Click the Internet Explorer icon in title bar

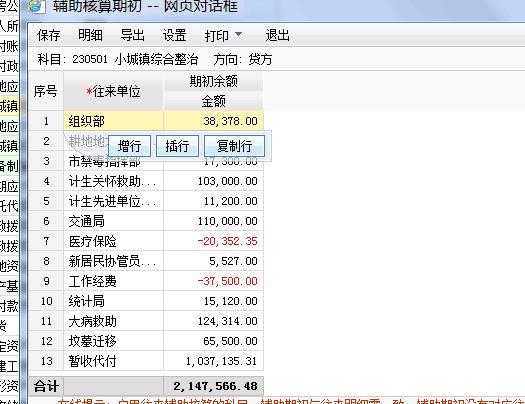pos(36,6)
